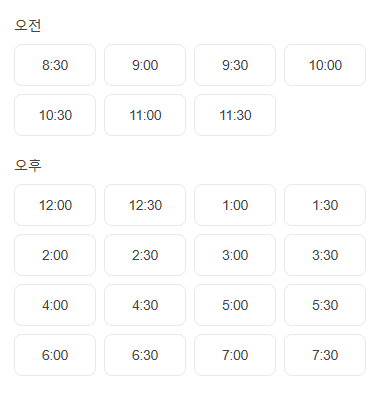Choose the 1:30 time slot

[x=325, y=205]
